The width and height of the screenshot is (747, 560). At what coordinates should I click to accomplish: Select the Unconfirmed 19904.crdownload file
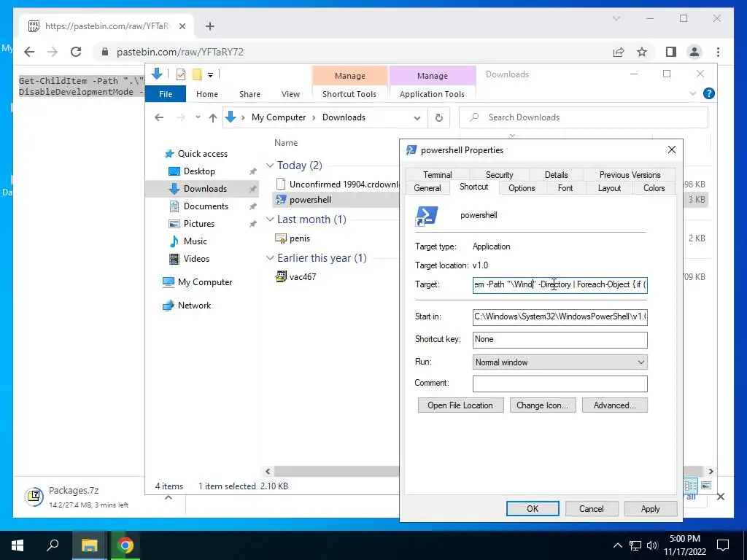pos(336,184)
